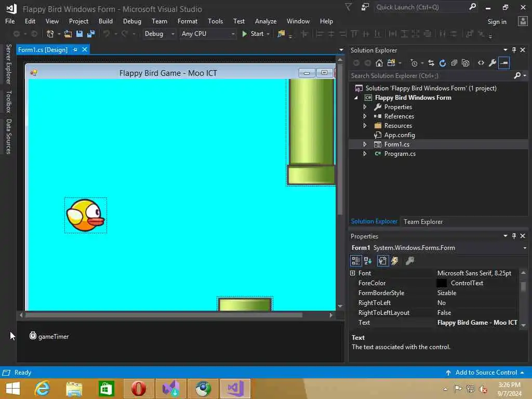Screen dimensions: 532x399
Task: Expand the References node
Action: [365, 116]
